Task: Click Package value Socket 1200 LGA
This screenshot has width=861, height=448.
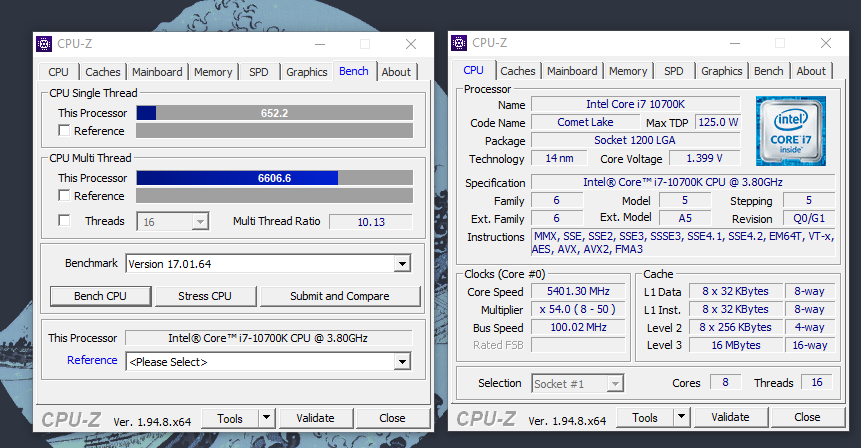Action: tap(636, 141)
